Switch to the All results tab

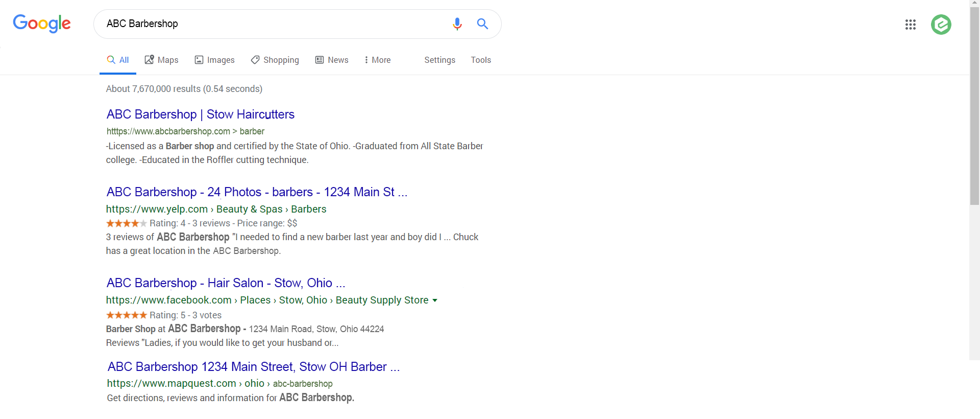coord(118,60)
